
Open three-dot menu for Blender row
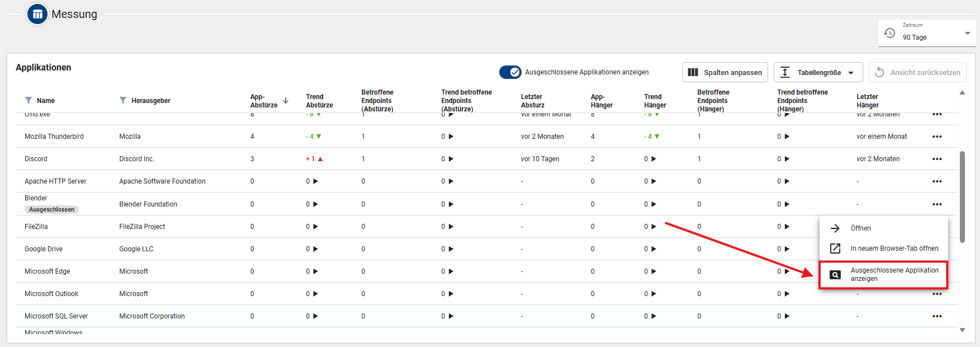[x=937, y=204]
